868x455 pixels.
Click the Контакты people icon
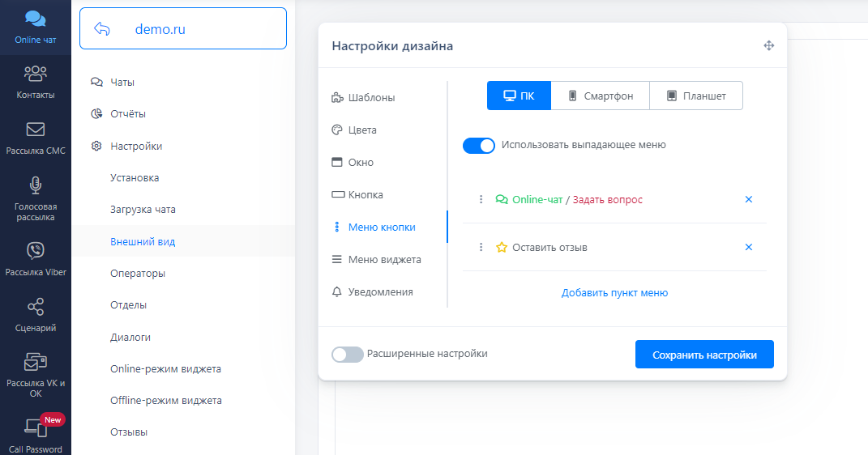[35, 74]
